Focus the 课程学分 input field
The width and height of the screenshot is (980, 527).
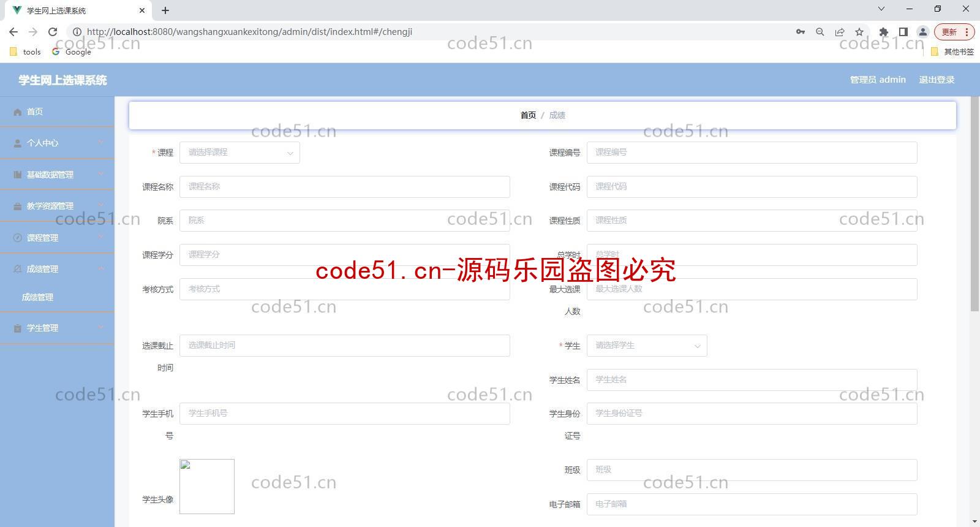pos(344,255)
